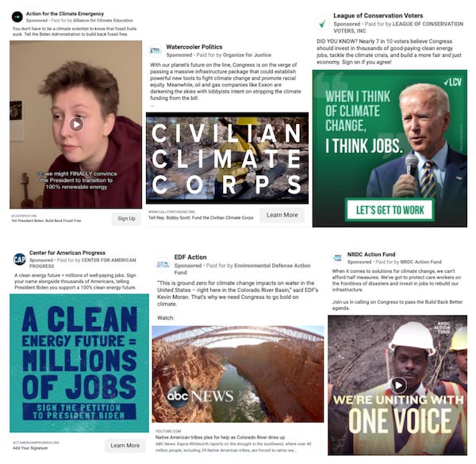
Task: Click the Sign Up button
Action: [126, 218]
